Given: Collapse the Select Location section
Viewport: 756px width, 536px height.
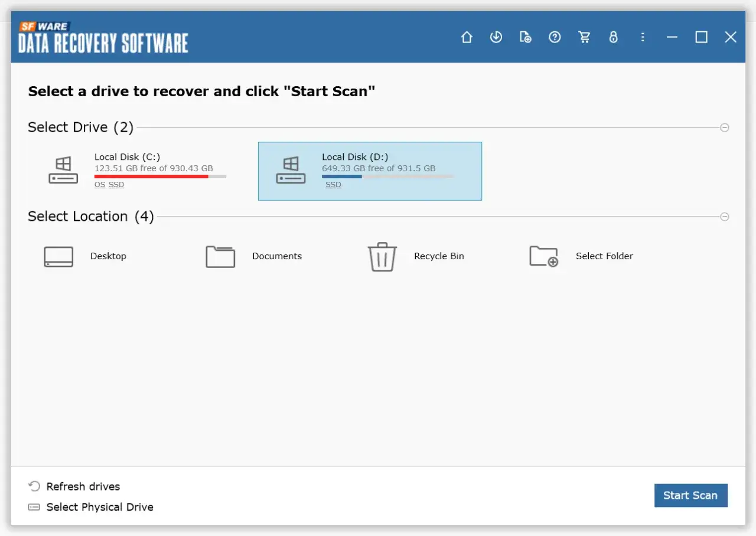Looking at the screenshot, I should coord(725,217).
